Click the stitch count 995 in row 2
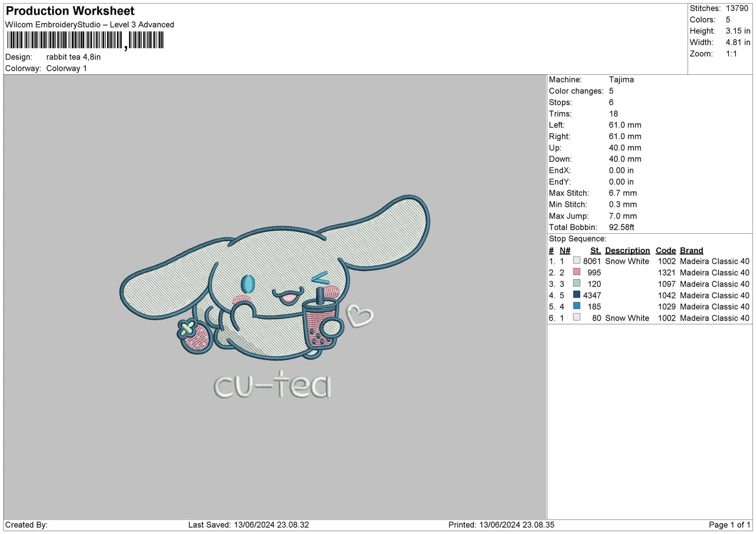Image resolution: width=756 pixels, height=534 pixels. click(x=594, y=272)
